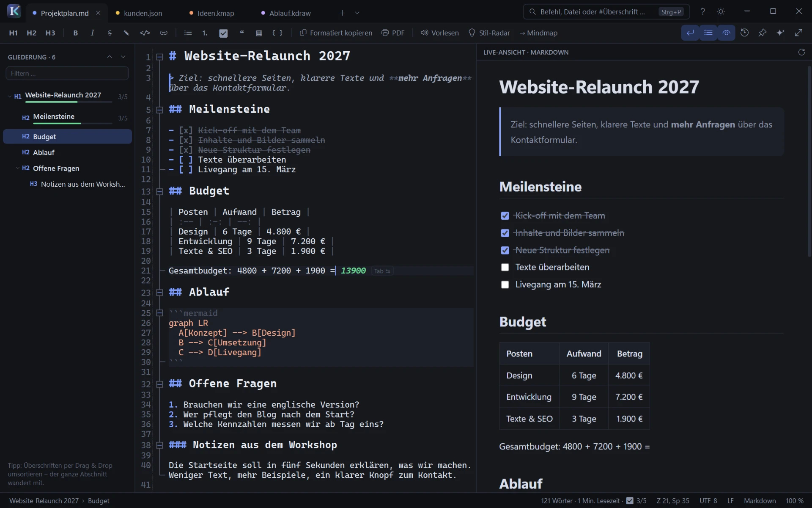Uncheck 'Inhalte und Bilder sammeln' in preview
The height and width of the screenshot is (508, 812).
[x=505, y=233]
